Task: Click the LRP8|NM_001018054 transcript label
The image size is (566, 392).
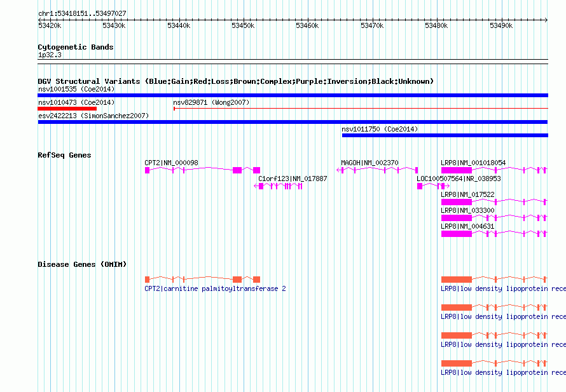Action: (473, 163)
